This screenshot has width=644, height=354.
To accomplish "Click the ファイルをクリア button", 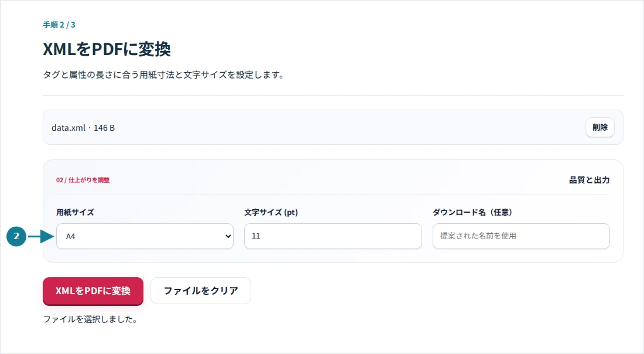I will (201, 291).
